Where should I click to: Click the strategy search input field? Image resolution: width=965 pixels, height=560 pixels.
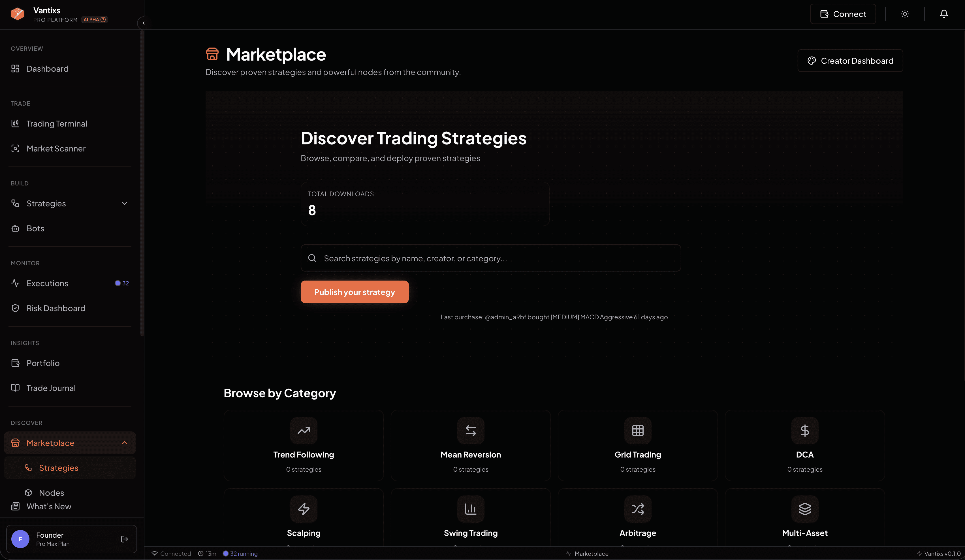click(494, 258)
